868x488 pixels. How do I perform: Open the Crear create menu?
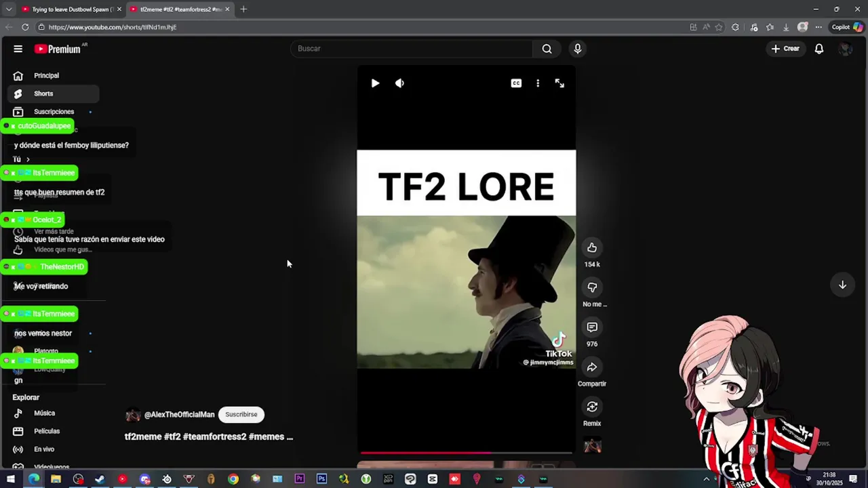click(x=785, y=49)
